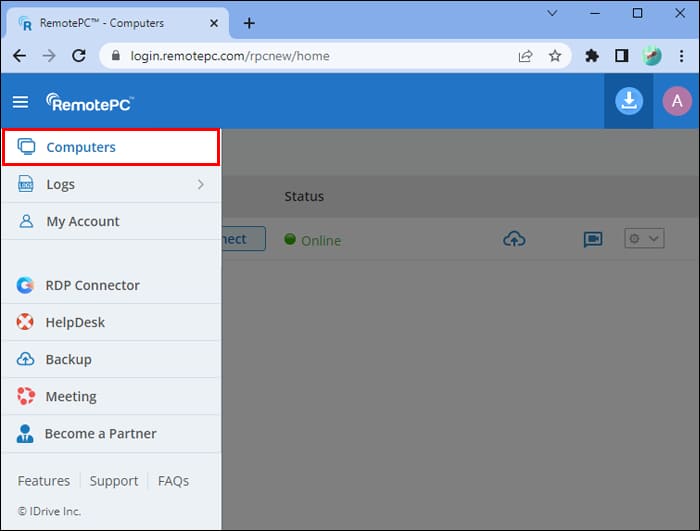Click the Logs document icon
Image resolution: width=700 pixels, height=531 pixels.
pyautogui.click(x=25, y=184)
